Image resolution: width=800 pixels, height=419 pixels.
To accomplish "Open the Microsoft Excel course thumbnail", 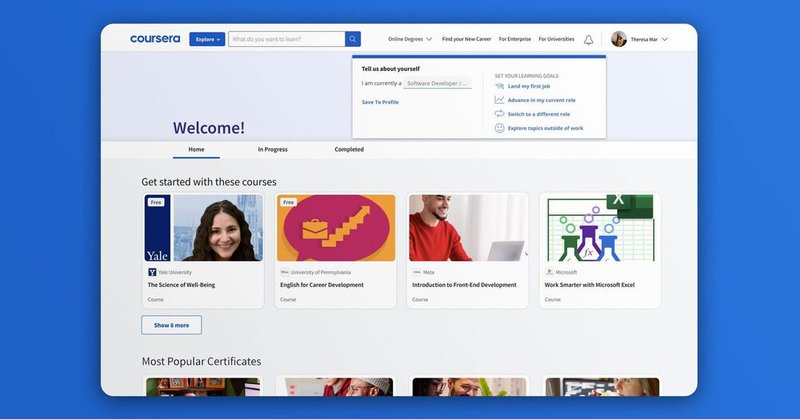I will tap(601, 228).
